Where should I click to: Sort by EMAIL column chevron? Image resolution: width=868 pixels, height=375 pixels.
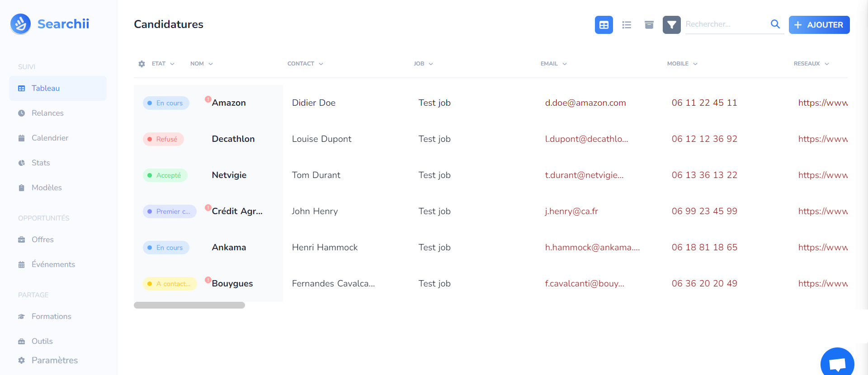click(565, 64)
